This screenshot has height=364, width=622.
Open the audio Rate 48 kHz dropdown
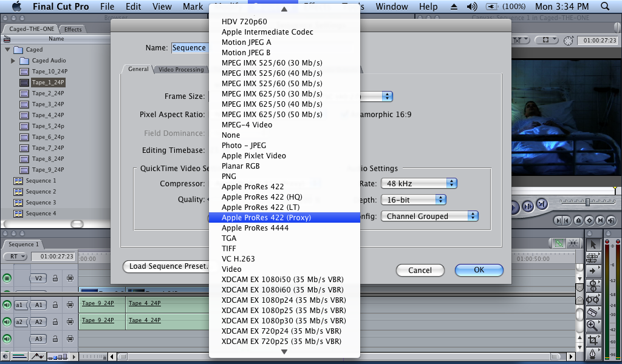[419, 183]
